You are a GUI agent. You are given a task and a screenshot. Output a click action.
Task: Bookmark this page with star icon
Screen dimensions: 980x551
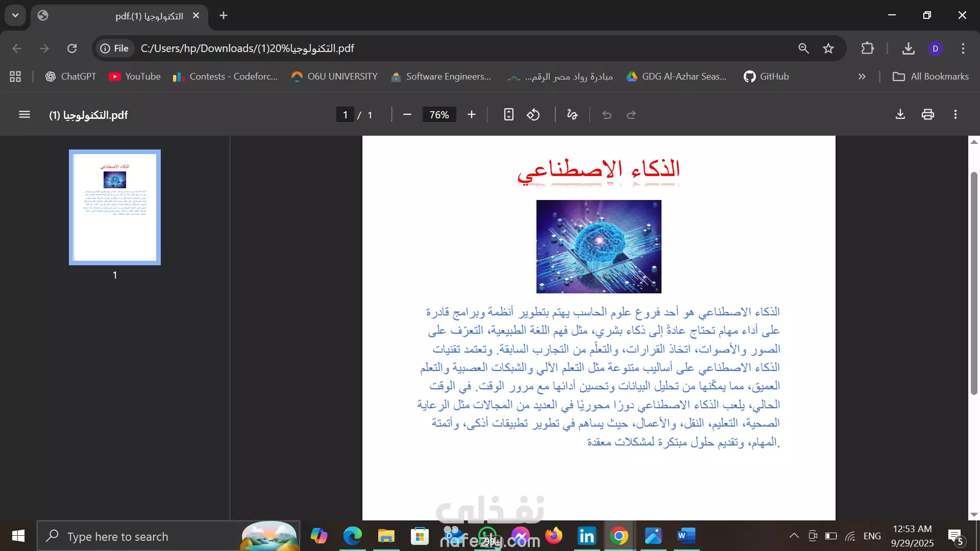tap(828, 48)
